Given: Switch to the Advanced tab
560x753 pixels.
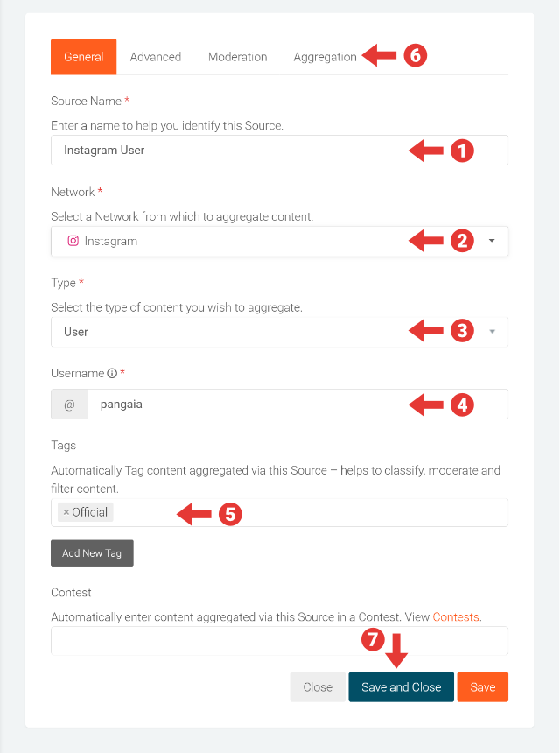Looking at the screenshot, I should [x=155, y=56].
